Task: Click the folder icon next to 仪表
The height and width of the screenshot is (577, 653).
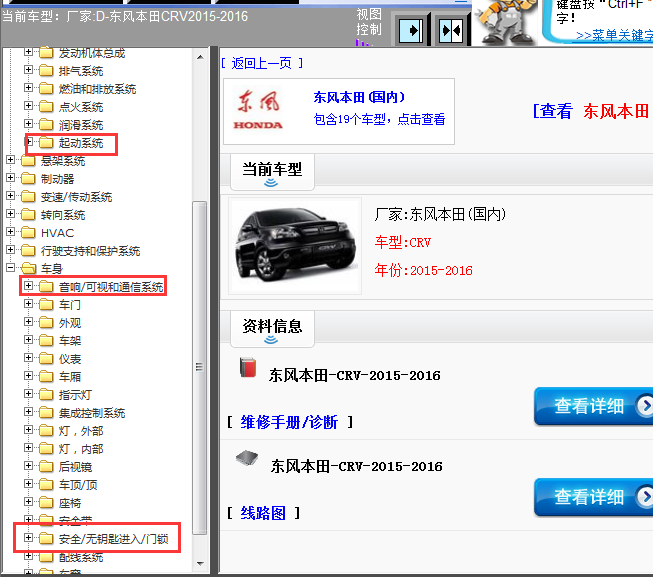Action: [46, 358]
